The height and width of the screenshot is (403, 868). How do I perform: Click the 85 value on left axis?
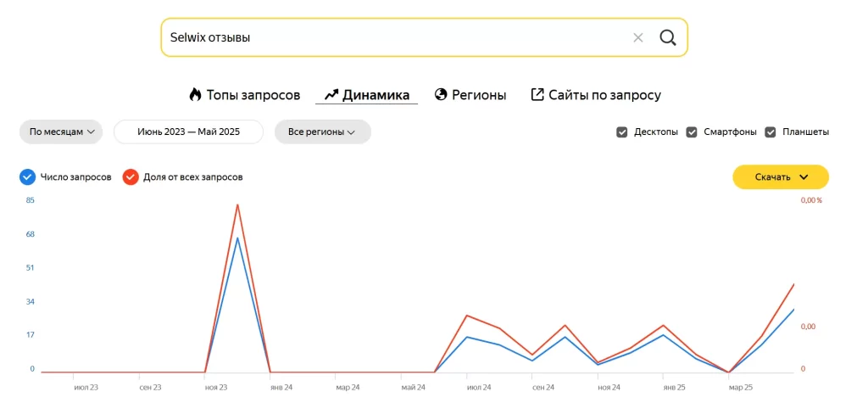pyautogui.click(x=30, y=200)
